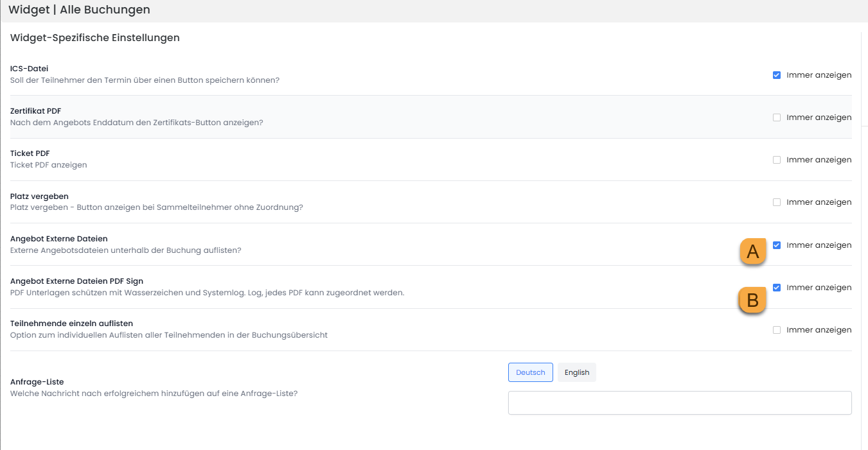This screenshot has height=450, width=868.
Task: Click the orange B marker badge
Action: pos(752,300)
